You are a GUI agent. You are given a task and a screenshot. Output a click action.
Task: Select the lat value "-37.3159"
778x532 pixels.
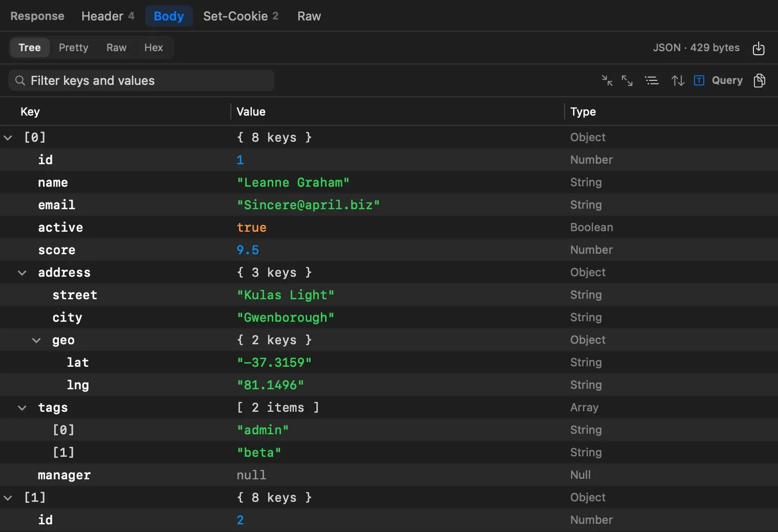click(x=274, y=363)
